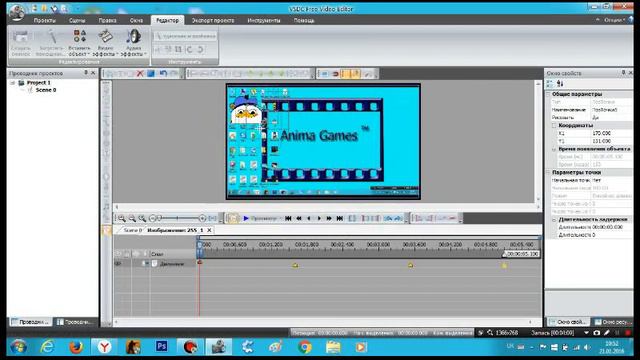Open the Окна ribbon tab

point(136,20)
